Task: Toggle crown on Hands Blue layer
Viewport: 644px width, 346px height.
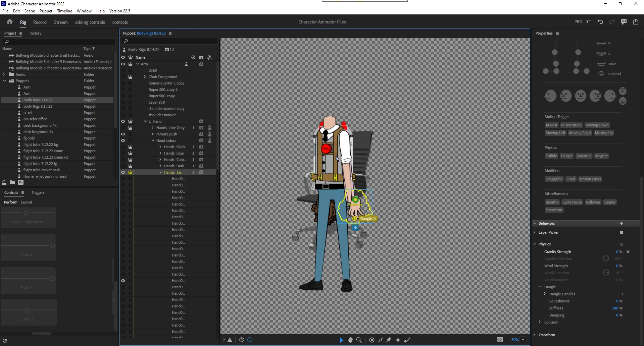Action: (x=130, y=153)
